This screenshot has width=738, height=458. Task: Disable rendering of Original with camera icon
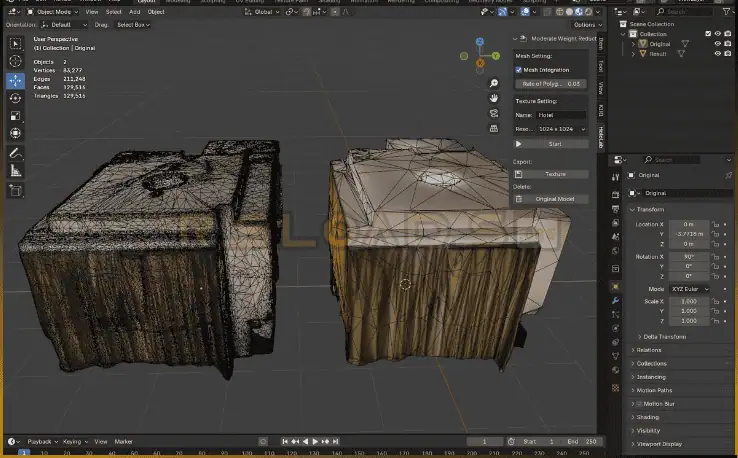click(728, 44)
